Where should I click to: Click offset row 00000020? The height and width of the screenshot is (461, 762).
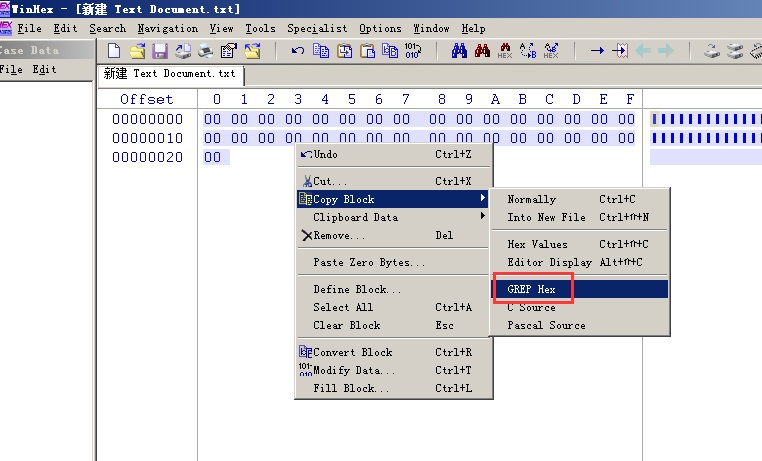pos(147,157)
